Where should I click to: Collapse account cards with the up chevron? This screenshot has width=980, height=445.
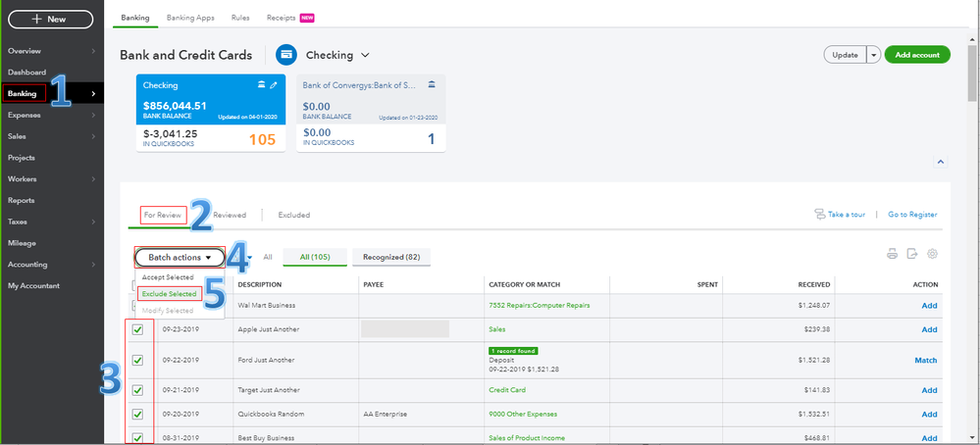pos(939,162)
